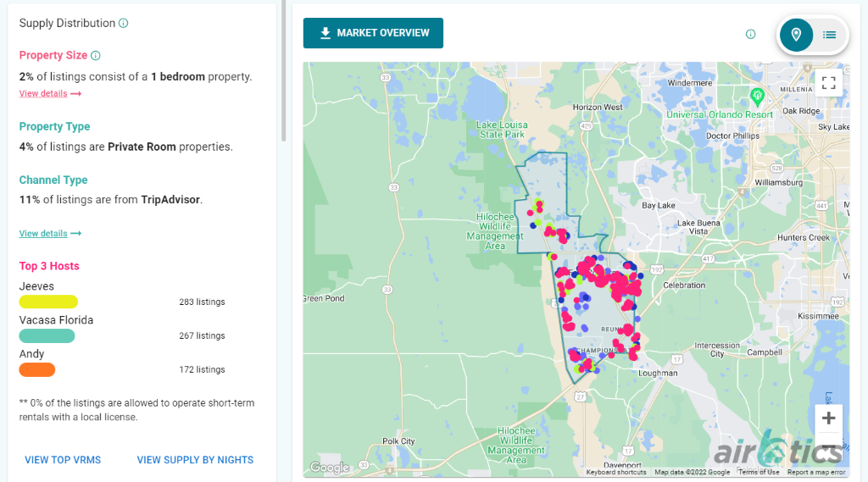This screenshot has width=868, height=482.
Task: Click Oak Ridge label on the map
Action: tap(801, 111)
